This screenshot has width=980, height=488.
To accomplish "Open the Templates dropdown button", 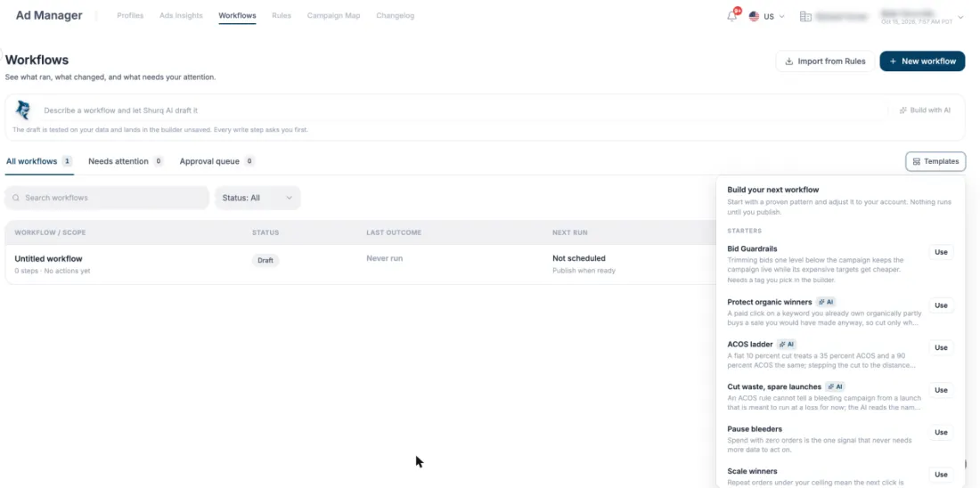I will point(935,161).
